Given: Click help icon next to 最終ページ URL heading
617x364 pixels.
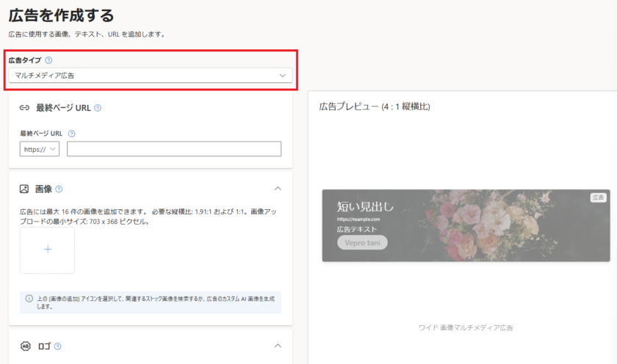Looking at the screenshot, I should tap(98, 108).
